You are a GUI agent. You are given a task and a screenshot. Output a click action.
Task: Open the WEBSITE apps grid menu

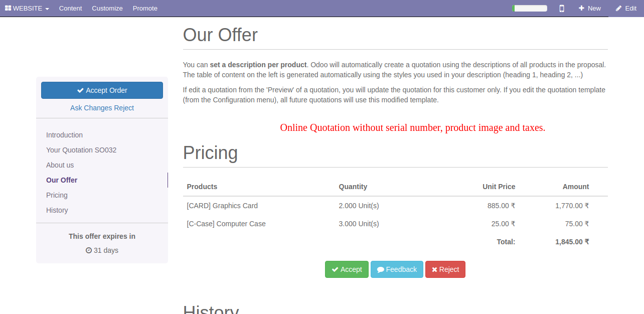(x=27, y=8)
